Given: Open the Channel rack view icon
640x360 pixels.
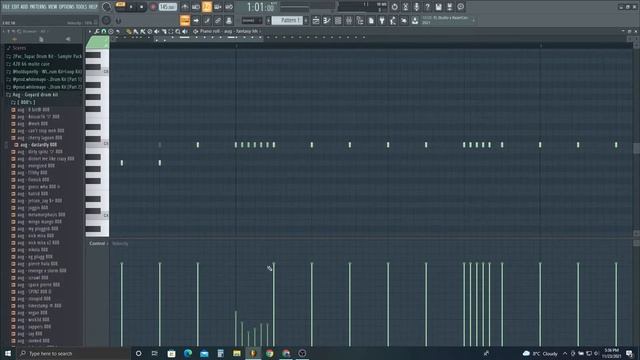Looking at the screenshot, I should point(338,20).
